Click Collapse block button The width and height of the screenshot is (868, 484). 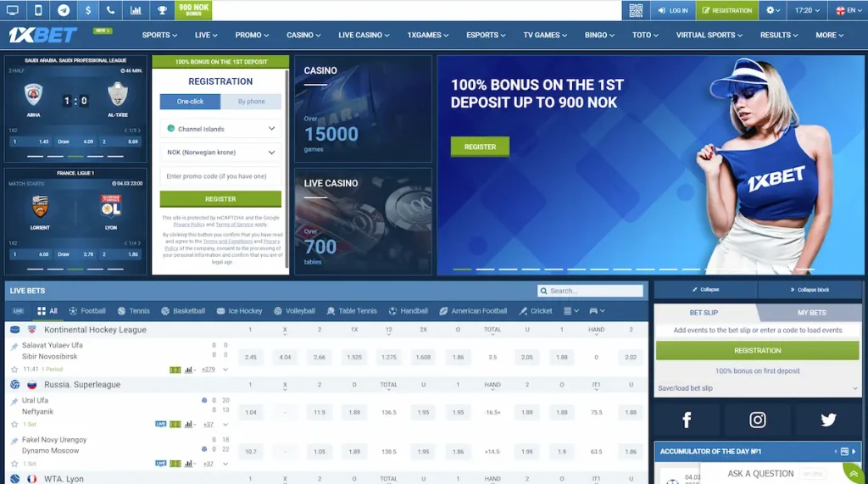coord(810,290)
